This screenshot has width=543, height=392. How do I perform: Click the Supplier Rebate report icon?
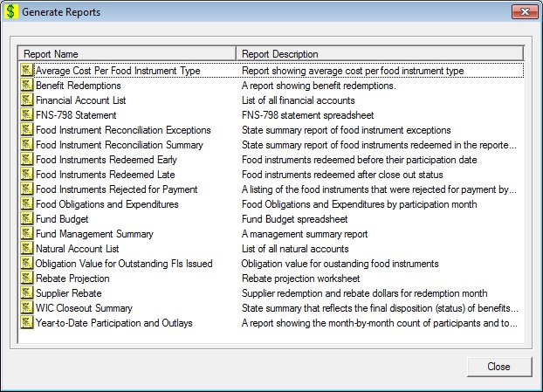tap(27, 293)
